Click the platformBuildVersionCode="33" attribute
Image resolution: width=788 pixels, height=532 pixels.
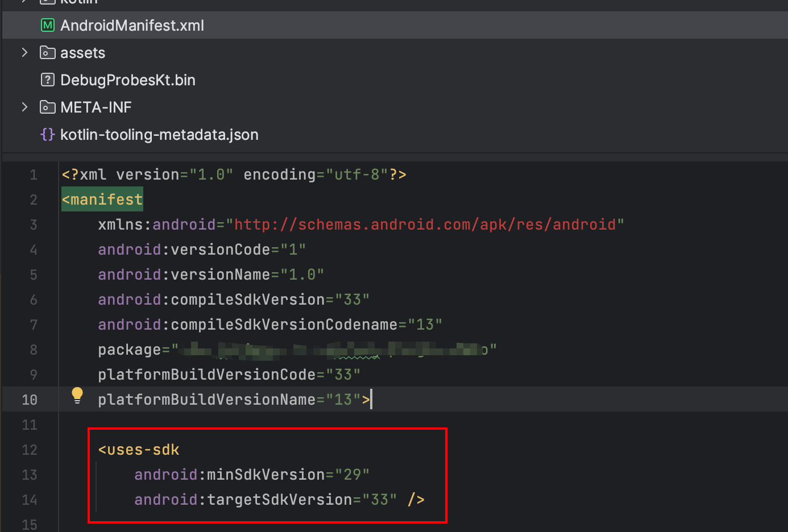click(229, 375)
